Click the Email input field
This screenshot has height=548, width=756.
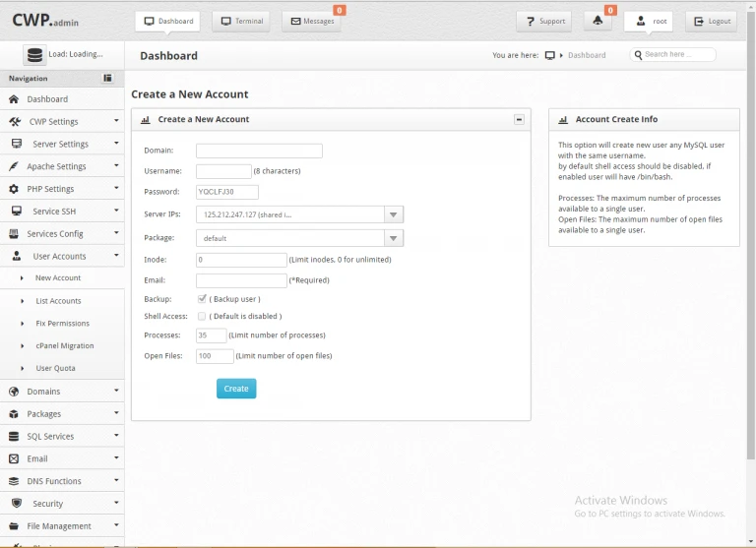coord(241,280)
